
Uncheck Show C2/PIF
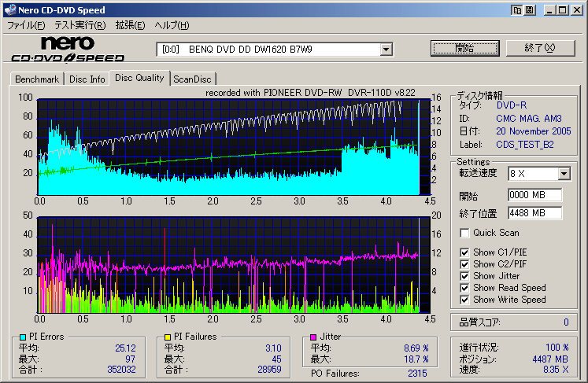click(464, 264)
